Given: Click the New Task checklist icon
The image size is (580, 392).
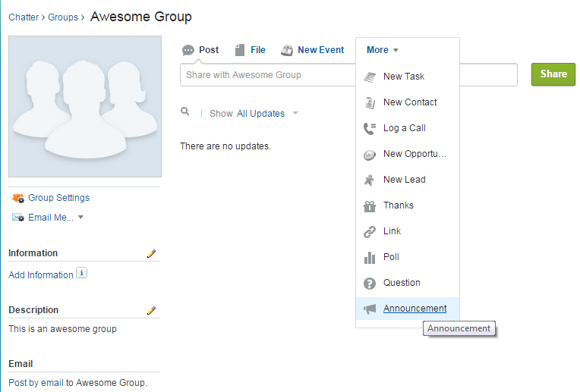Looking at the screenshot, I should [370, 77].
